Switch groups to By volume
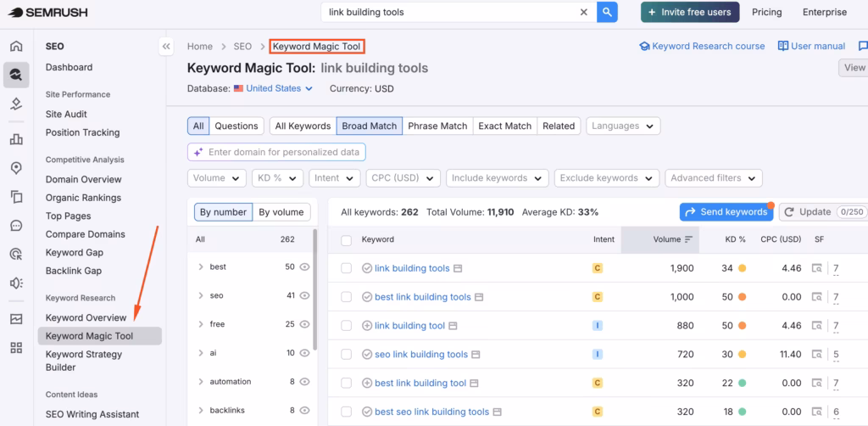This screenshot has width=868, height=426. pyautogui.click(x=281, y=212)
